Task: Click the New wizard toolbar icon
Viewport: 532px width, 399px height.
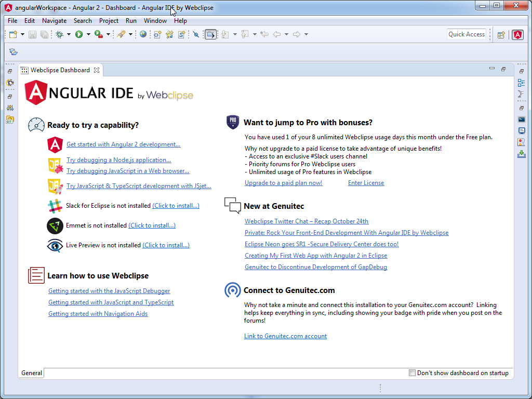Action: [x=13, y=34]
